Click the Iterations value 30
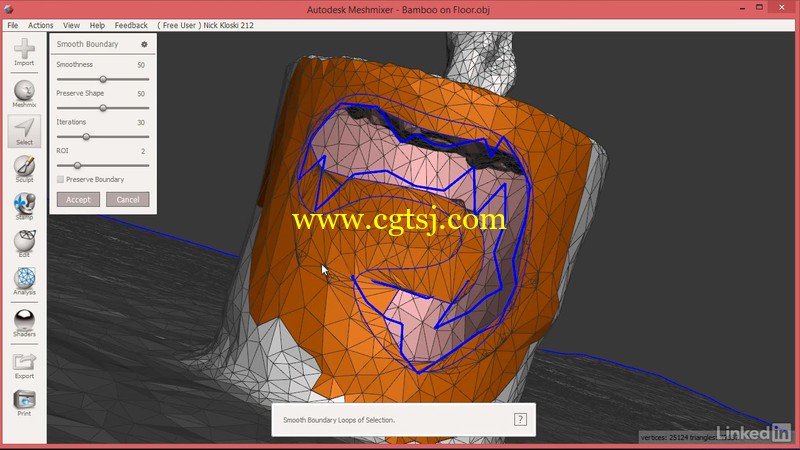Viewport: 800px width, 450px height. point(141,122)
